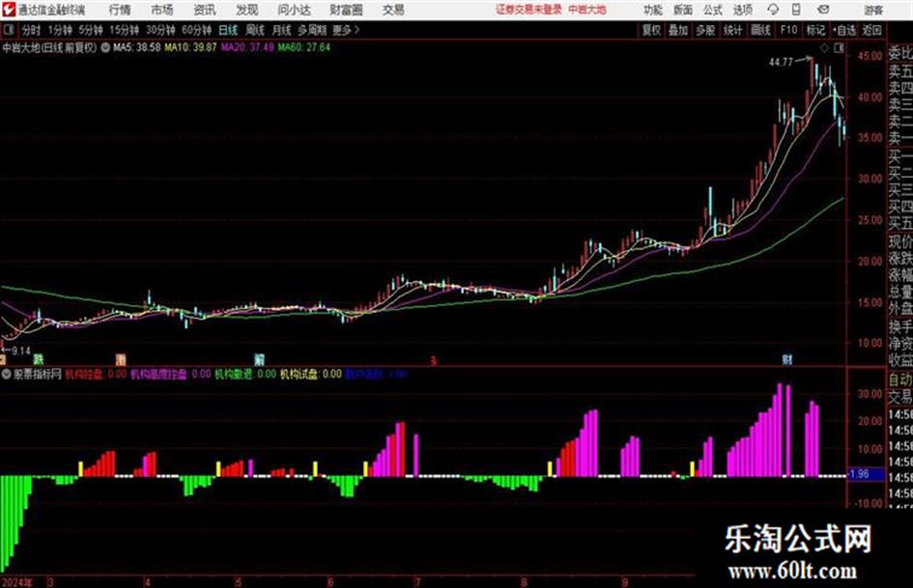Toggle right panel icon above price axis

click(x=839, y=47)
